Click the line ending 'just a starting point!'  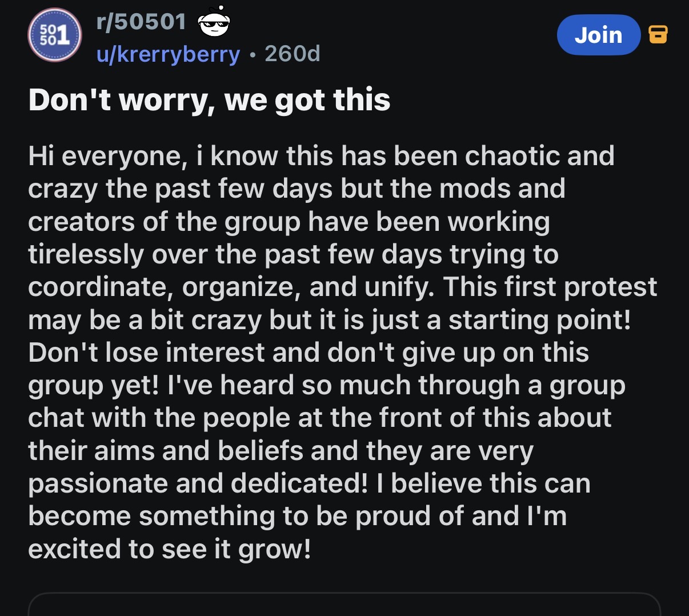click(330, 320)
